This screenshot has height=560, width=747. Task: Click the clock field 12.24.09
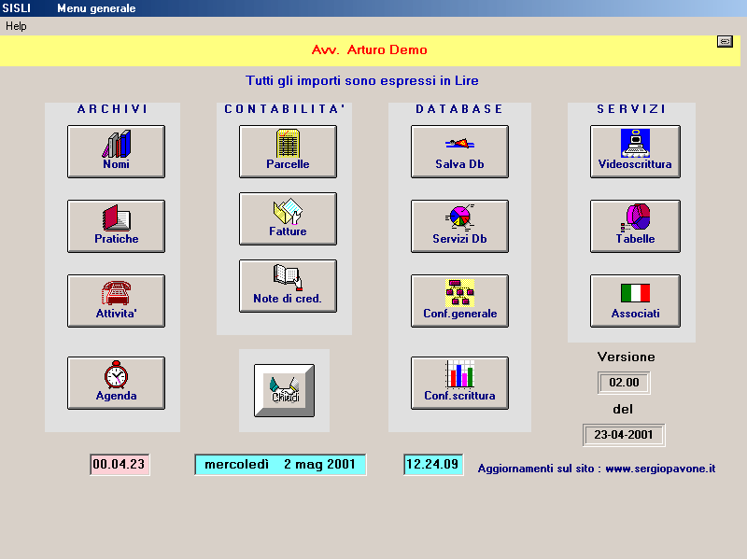pyautogui.click(x=433, y=464)
